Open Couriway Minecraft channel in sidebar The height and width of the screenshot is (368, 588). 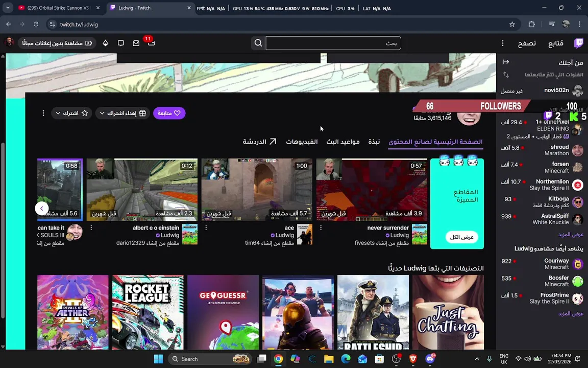coord(542,264)
